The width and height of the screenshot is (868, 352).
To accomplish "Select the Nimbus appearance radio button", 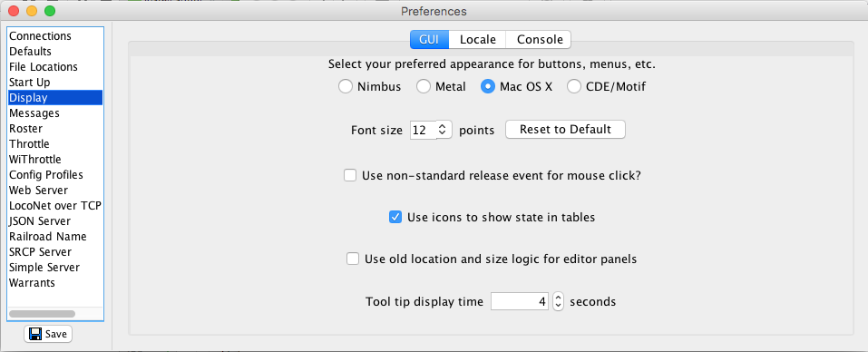I will (346, 87).
